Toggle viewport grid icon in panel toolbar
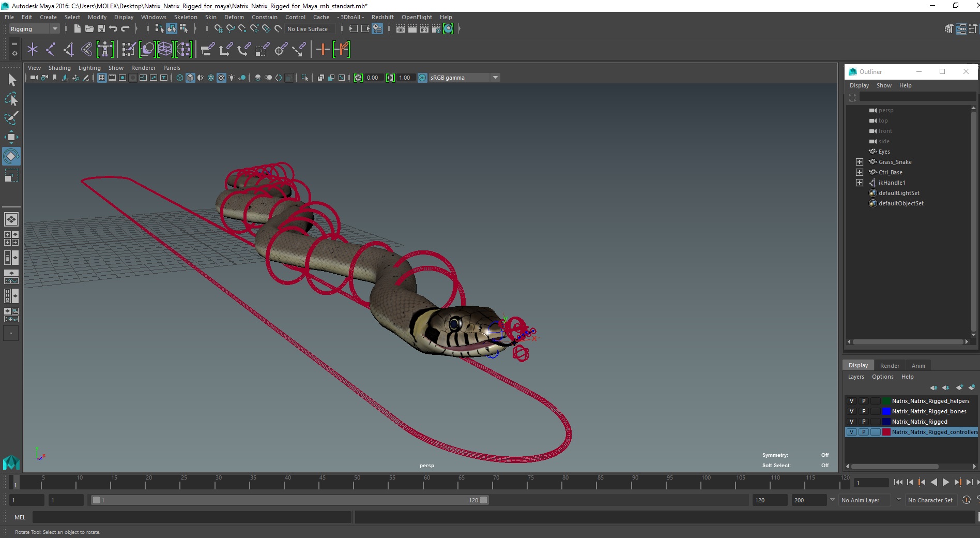This screenshot has height=538, width=980. coord(102,78)
